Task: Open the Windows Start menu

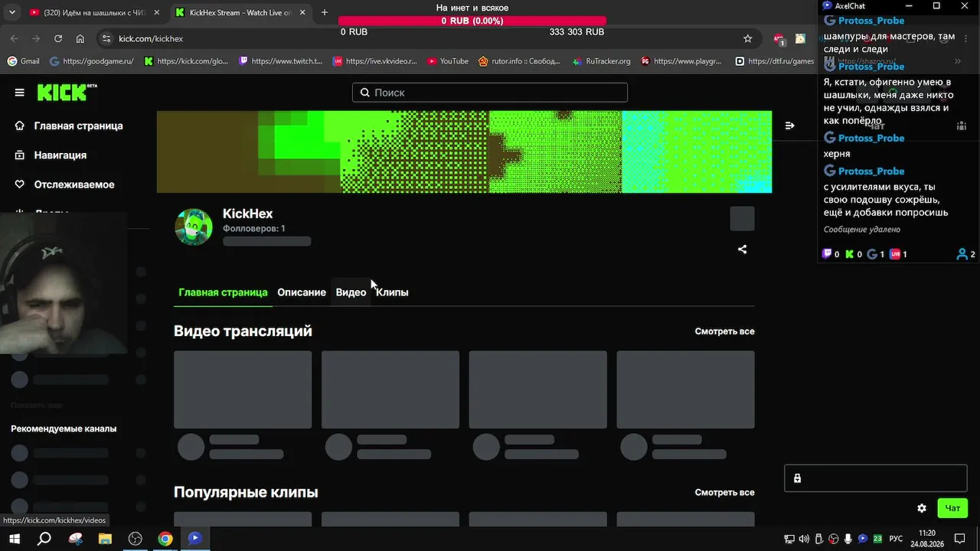Action: [16, 539]
